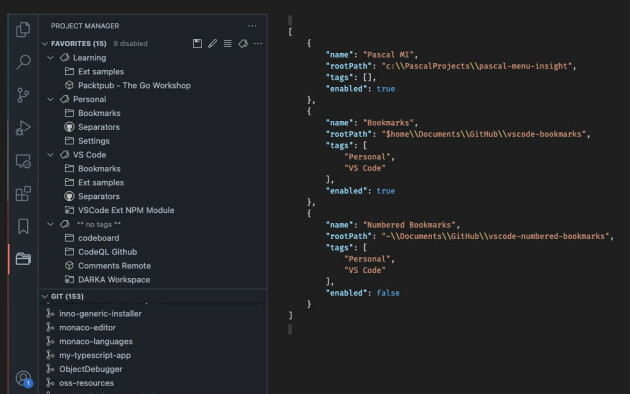Open Ext samples under VS Code
The width and height of the screenshot is (630, 394).
click(101, 182)
